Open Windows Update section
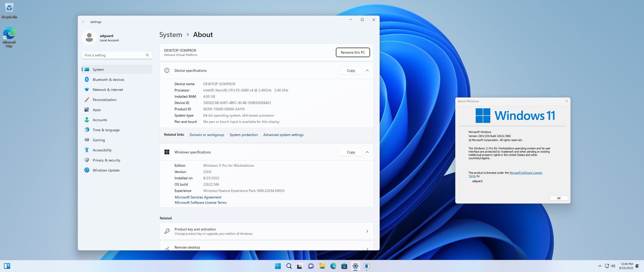 pos(106,170)
